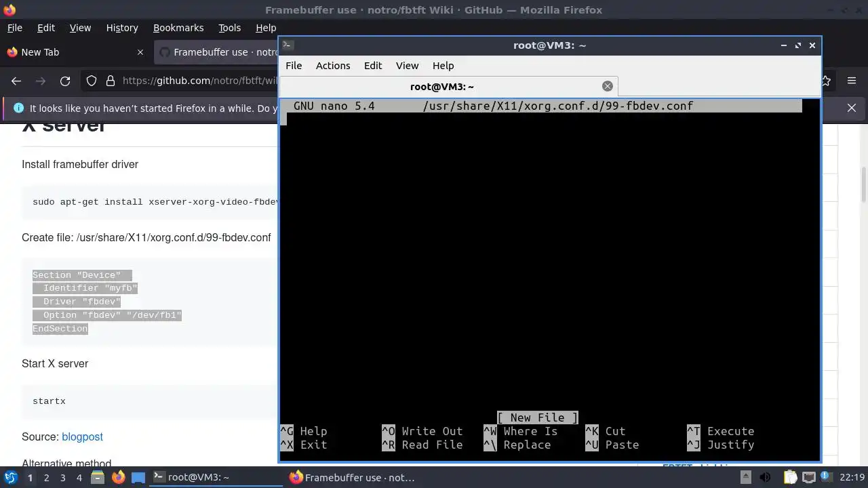Viewport: 868px width, 488px height.
Task: Click removable media eject tray icon
Action: [x=745, y=477]
